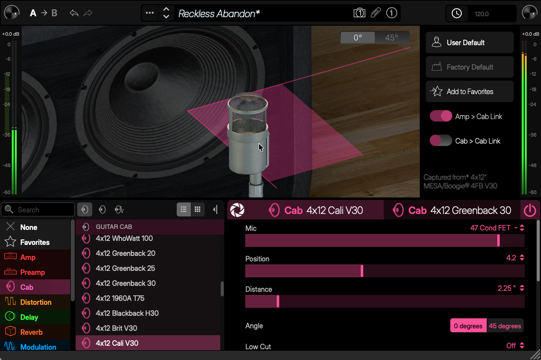Select 4x12 Brit V30 cab
Screen dimensions: 541x360
(148, 328)
